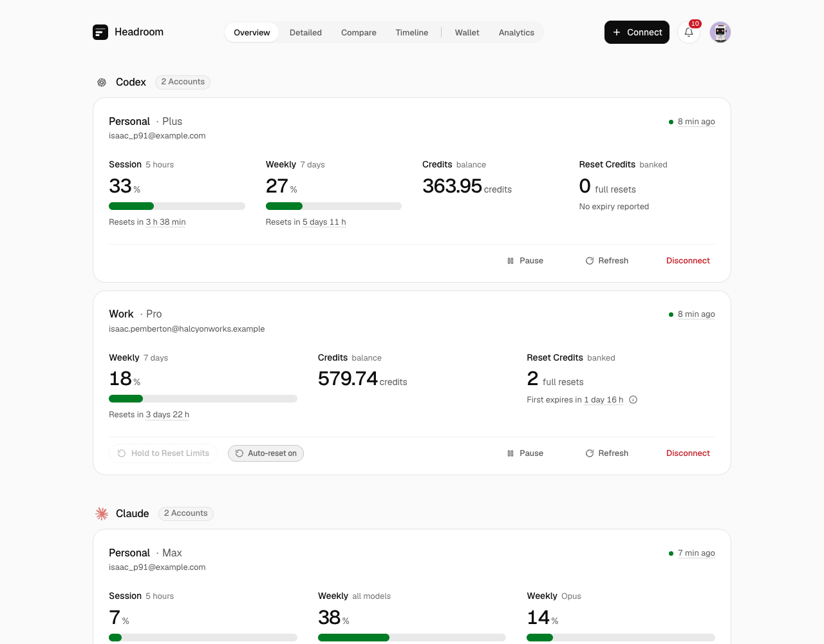Click the Codex 2 Accounts badge
Image resolution: width=824 pixels, height=644 pixels.
(x=183, y=82)
